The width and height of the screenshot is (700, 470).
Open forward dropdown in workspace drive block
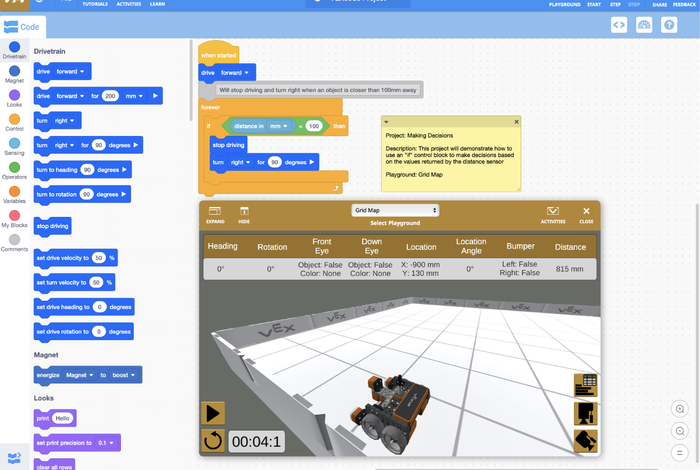pyautogui.click(x=235, y=73)
